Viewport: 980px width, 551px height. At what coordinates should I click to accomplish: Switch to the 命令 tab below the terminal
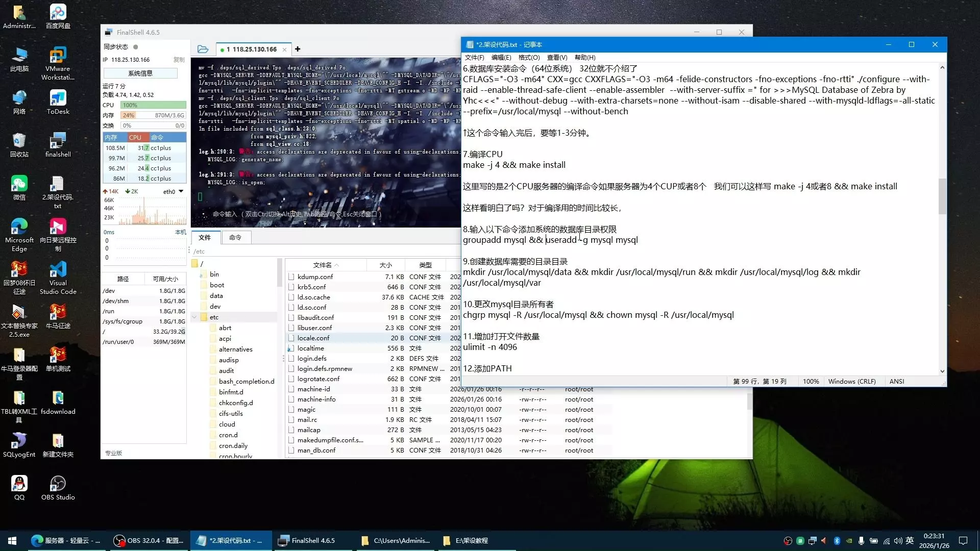(x=235, y=237)
